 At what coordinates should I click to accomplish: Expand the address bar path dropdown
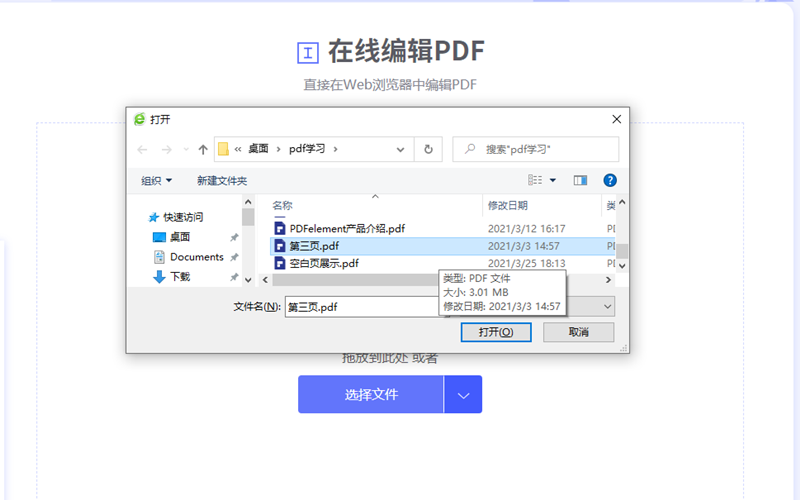click(400, 150)
